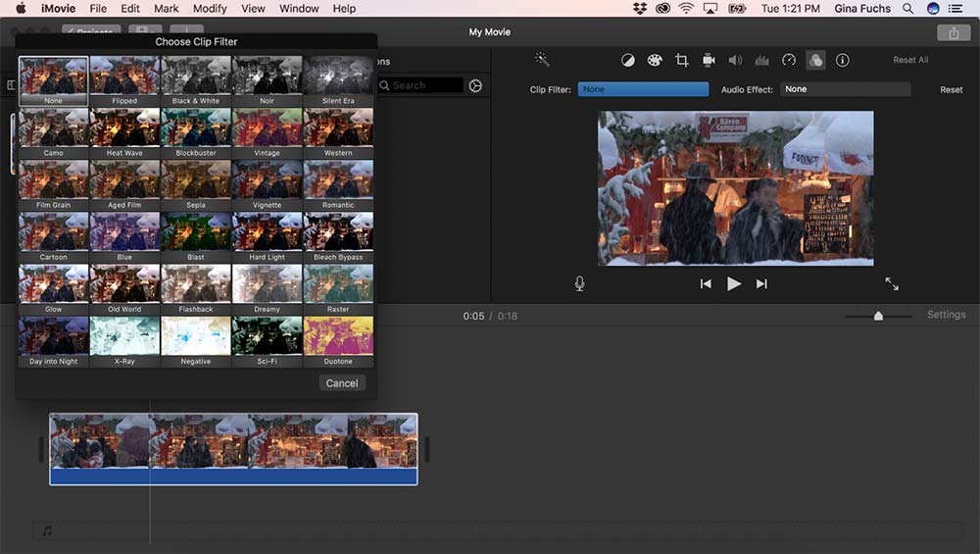Open the stabilization camera icon

709,60
